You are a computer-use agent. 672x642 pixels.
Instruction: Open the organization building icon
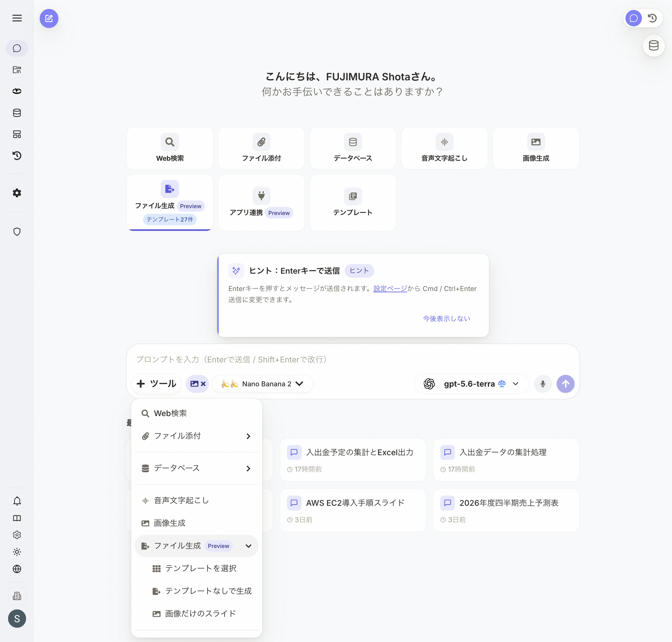(17, 596)
